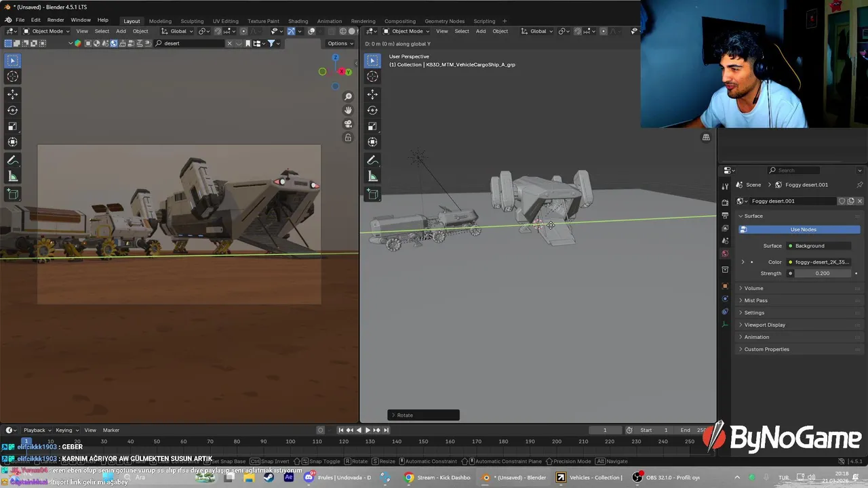Screen dimensions: 868x488
Task: Select the Move tool in right viewport
Action: click(372, 94)
